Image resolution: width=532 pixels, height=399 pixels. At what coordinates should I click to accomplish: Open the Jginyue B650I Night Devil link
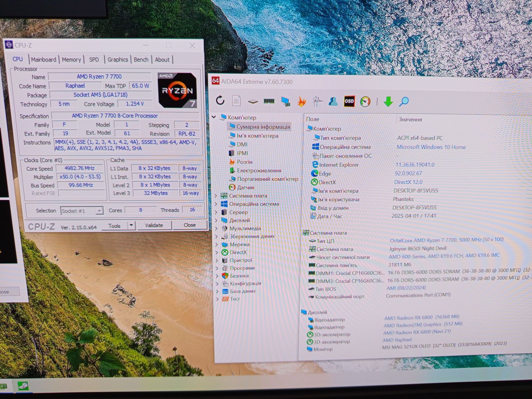(417, 248)
